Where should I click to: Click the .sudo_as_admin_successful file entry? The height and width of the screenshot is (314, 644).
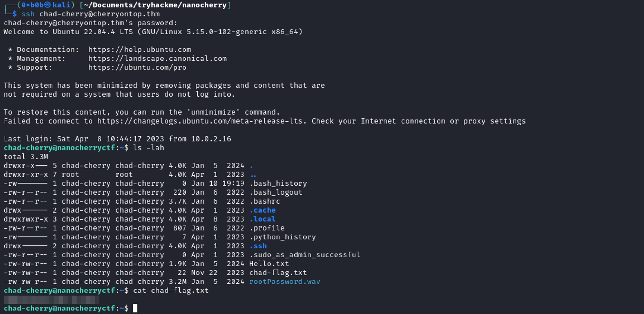click(305, 255)
